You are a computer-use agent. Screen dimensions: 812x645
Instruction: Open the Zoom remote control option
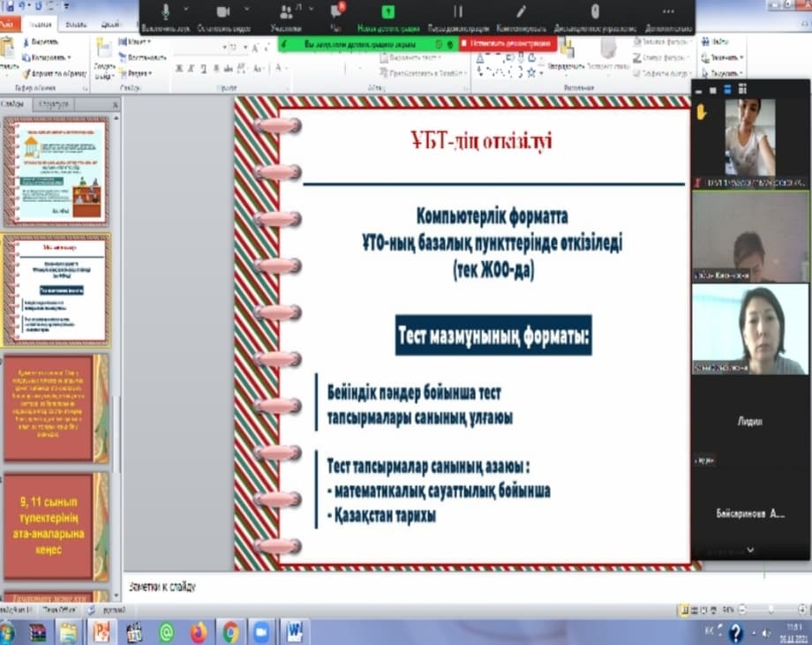pos(595,18)
